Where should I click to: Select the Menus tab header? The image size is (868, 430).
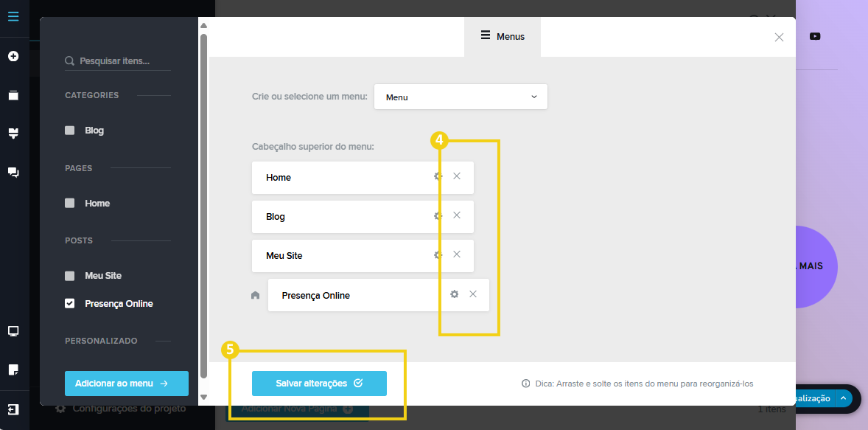(x=503, y=36)
